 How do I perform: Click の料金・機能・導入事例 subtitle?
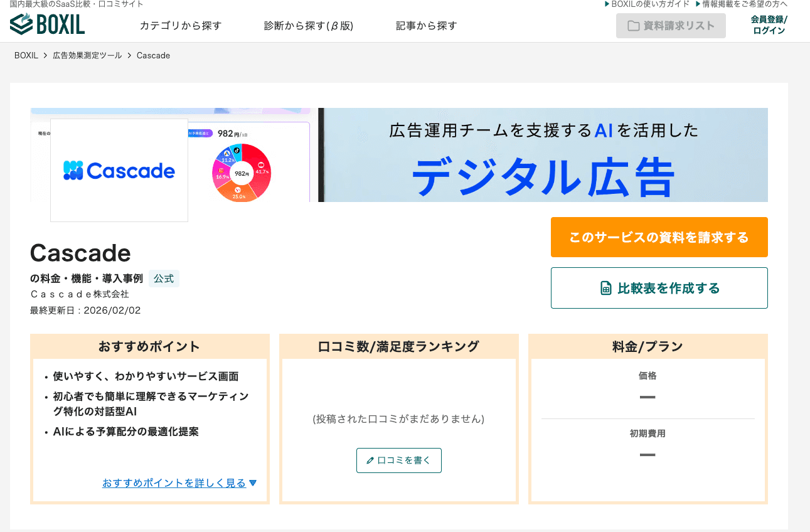(87, 279)
